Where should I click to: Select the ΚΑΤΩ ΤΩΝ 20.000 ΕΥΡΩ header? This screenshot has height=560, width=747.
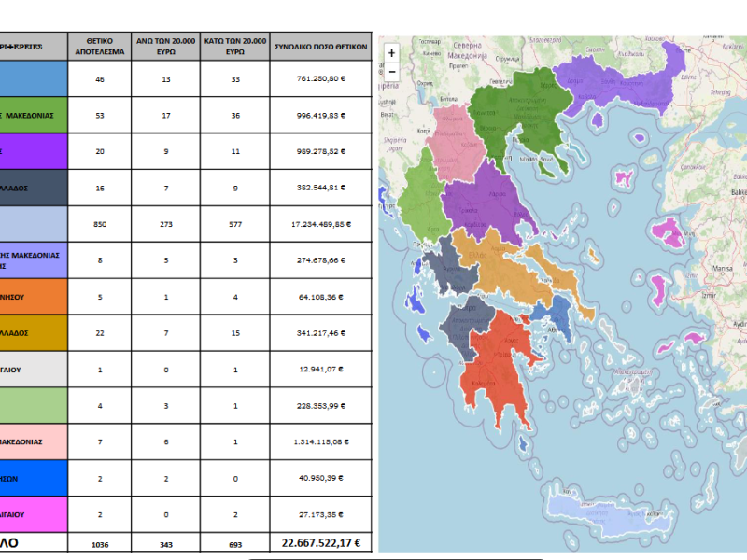pos(235,47)
